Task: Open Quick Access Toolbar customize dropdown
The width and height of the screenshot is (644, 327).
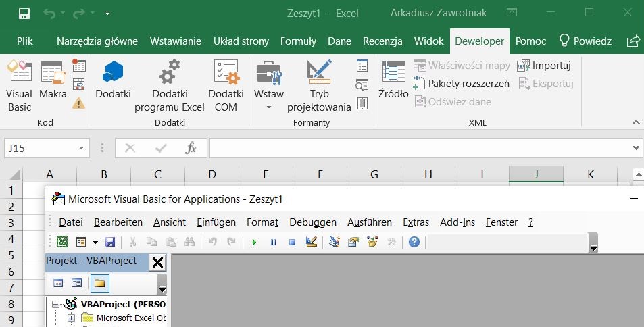Action: tap(107, 13)
